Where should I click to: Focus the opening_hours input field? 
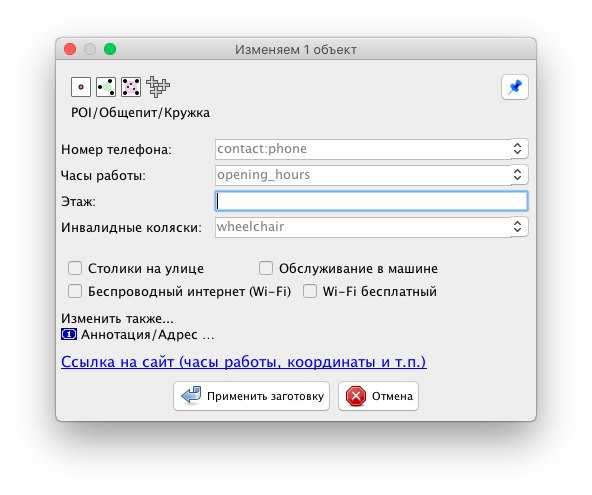click(363, 175)
